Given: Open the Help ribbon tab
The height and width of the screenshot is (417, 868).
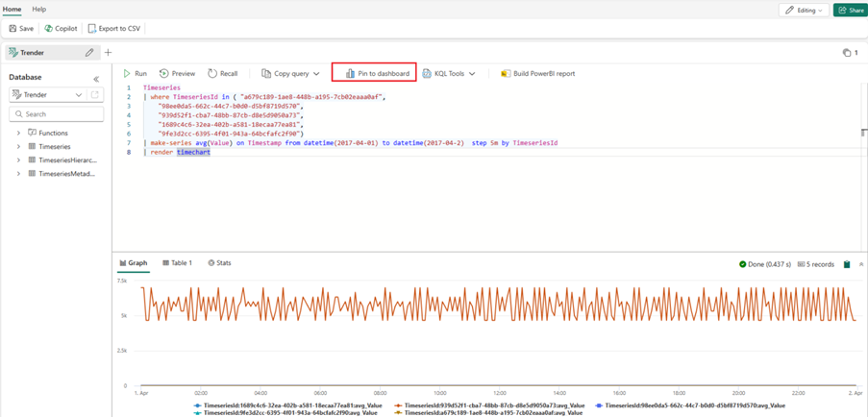Looking at the screenshot, I should 39,10.
